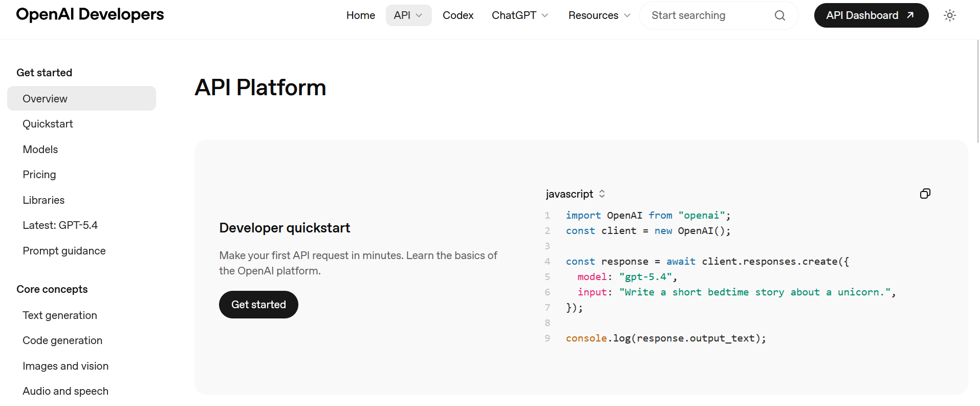
Task: View Latest: GPT-5.4 page
Action: coord(60,225)
